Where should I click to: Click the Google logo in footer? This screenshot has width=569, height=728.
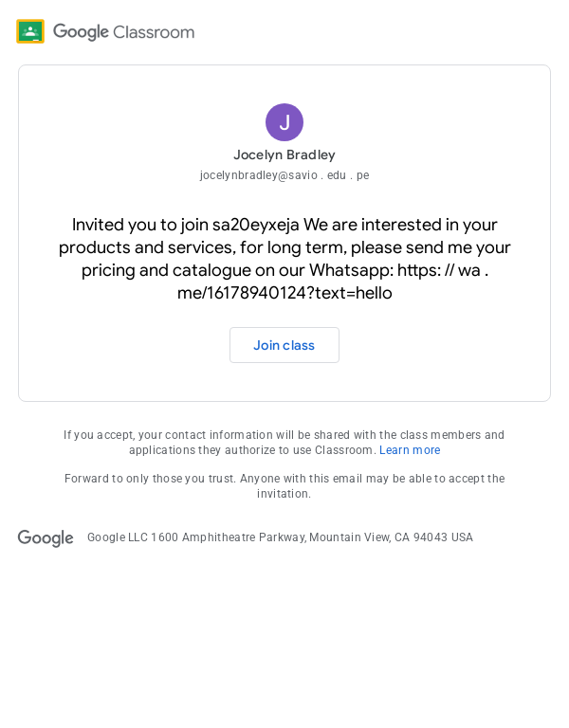pyautogui.click(x=46, y=537)
